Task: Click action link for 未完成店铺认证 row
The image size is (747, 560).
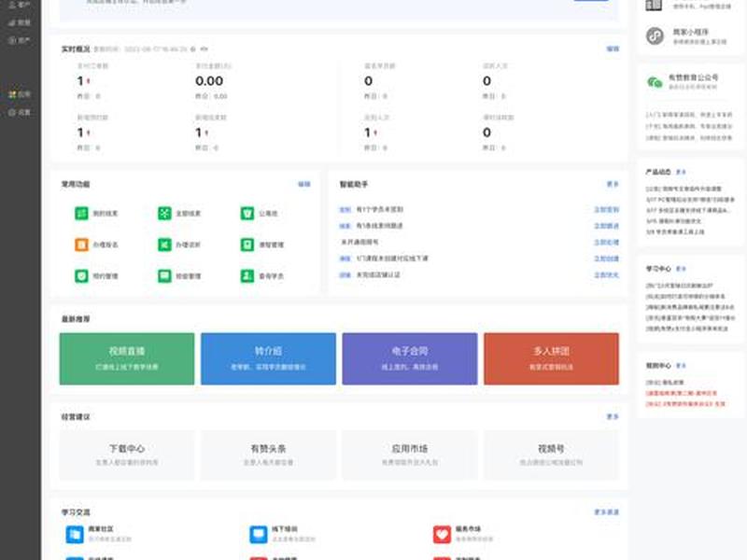Action: tap(606, 274)
